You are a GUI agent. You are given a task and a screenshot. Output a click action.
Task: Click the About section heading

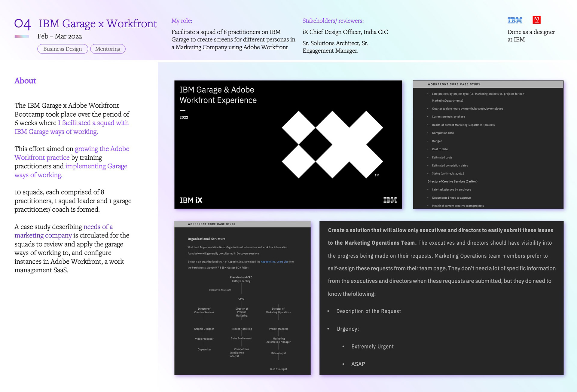[26, 81]
